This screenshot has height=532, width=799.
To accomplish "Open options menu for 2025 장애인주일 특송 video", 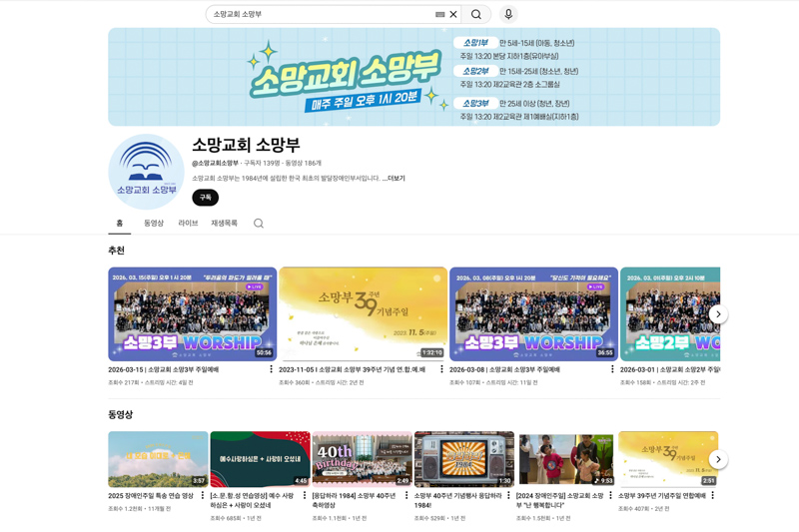I will pos(203,495).
